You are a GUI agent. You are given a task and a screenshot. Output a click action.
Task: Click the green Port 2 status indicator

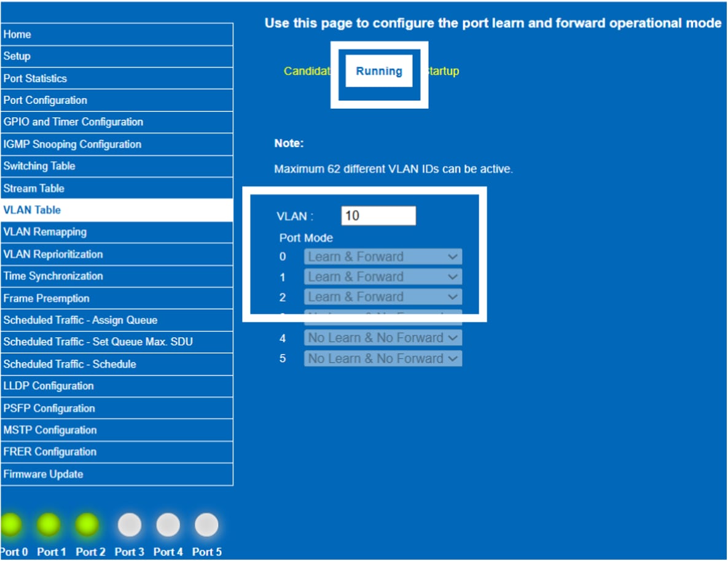pyautogui.click(x=87, y=525)
